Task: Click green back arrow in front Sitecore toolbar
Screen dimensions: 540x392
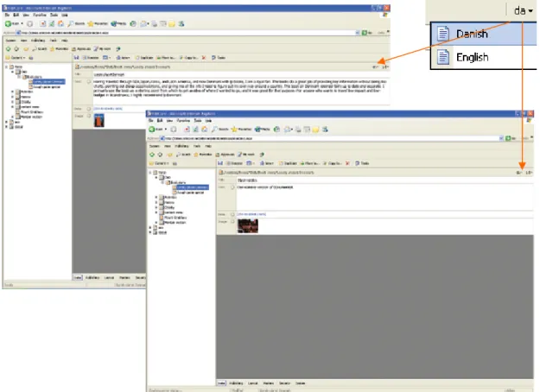Action: pyautogui.click(x=152, y=155)
